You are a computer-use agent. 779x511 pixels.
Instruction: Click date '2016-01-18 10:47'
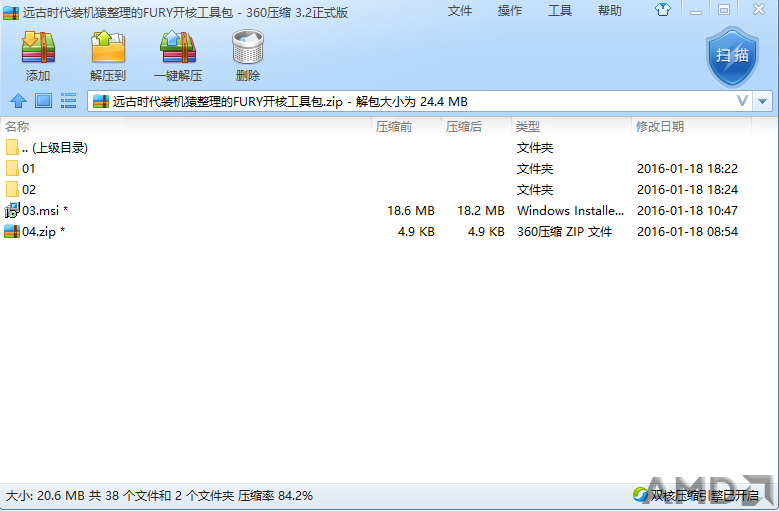click(688, 211)
